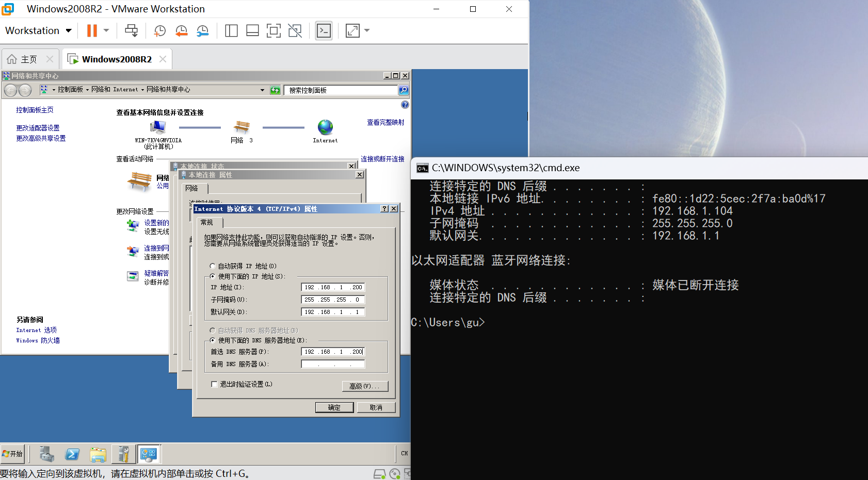868x480 pixels.
Task: Select the 常规 tab in IPv4 properties
Action: pos(210,222)
